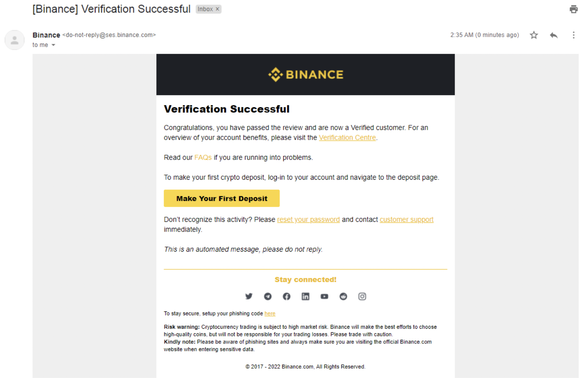Screen dimensions: 588x378
Task: Remove the Inbox label with the x
Action: [x=217, y=9]
